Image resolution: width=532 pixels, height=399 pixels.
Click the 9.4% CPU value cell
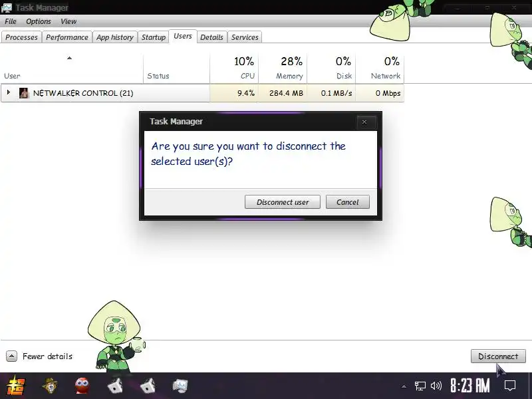pyautogui.click(x=234, y=93)
